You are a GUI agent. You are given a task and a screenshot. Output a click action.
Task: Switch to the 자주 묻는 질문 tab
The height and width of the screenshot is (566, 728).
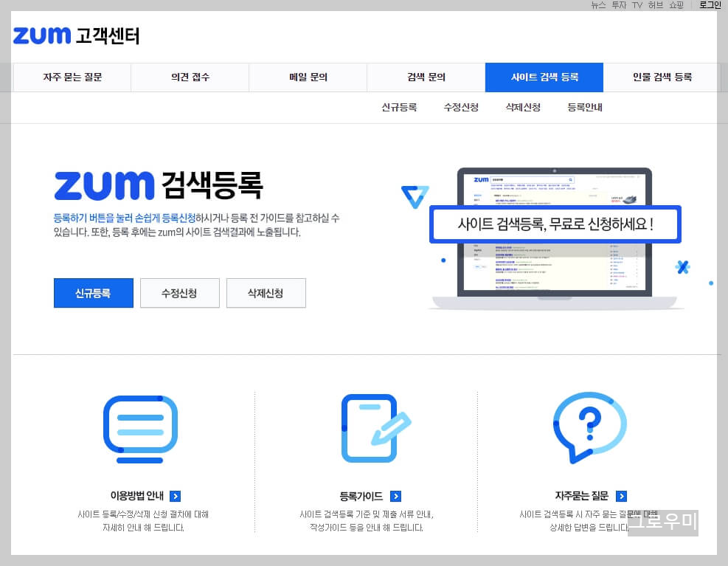pos(72,77)
